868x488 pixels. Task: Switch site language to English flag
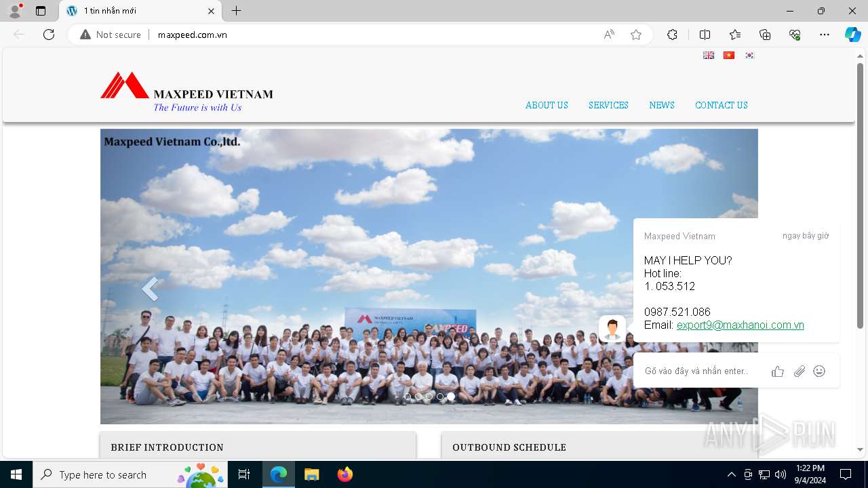(709, 56)
